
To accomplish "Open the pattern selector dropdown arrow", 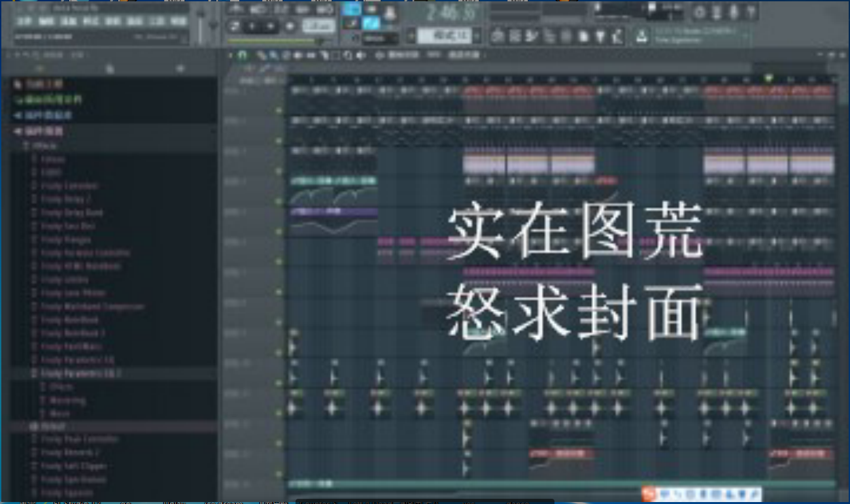I will coord(478,36).
